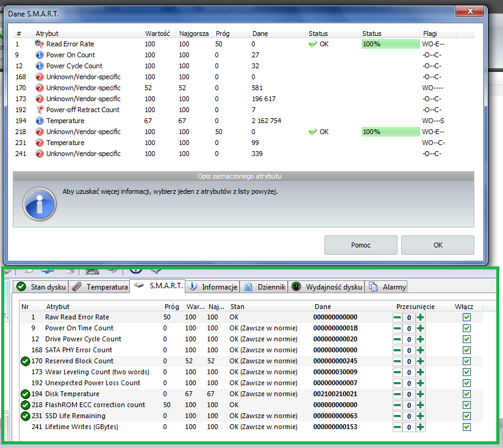Click the 100% status bar for Read Error Rate
503x448 pixels.
point(390,44)
